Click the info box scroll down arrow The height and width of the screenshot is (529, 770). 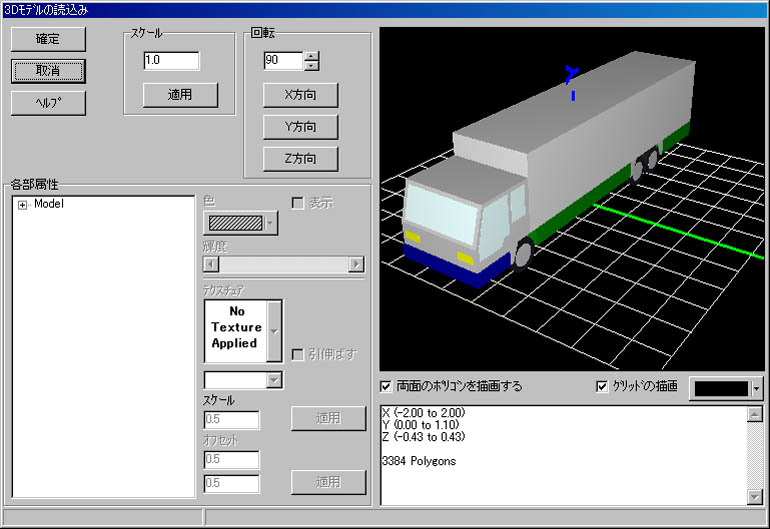[x=754, y=497]
